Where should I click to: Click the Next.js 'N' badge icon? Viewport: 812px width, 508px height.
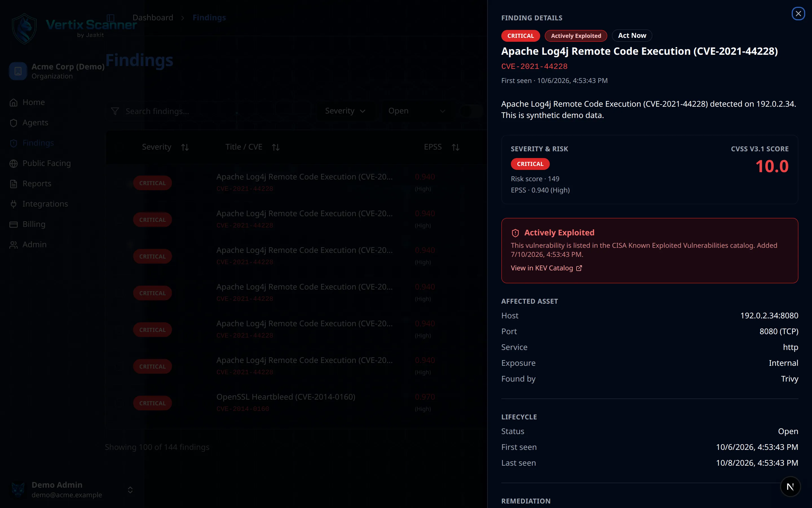790,487
